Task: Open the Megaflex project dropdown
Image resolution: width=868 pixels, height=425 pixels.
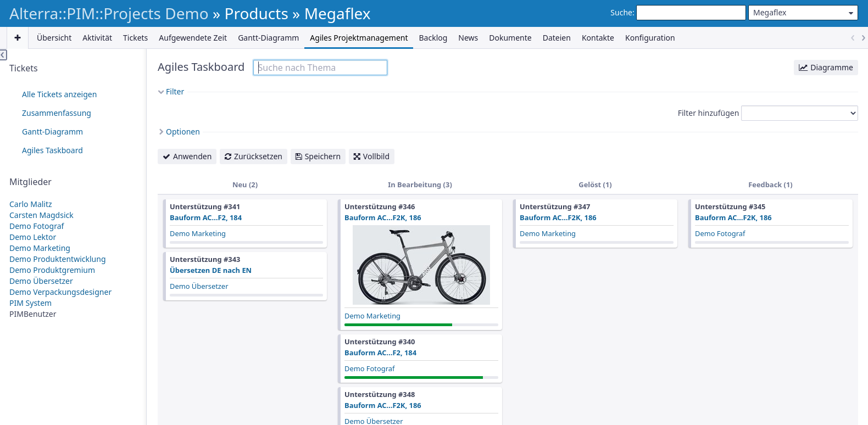Action: [x=803, y=13]
